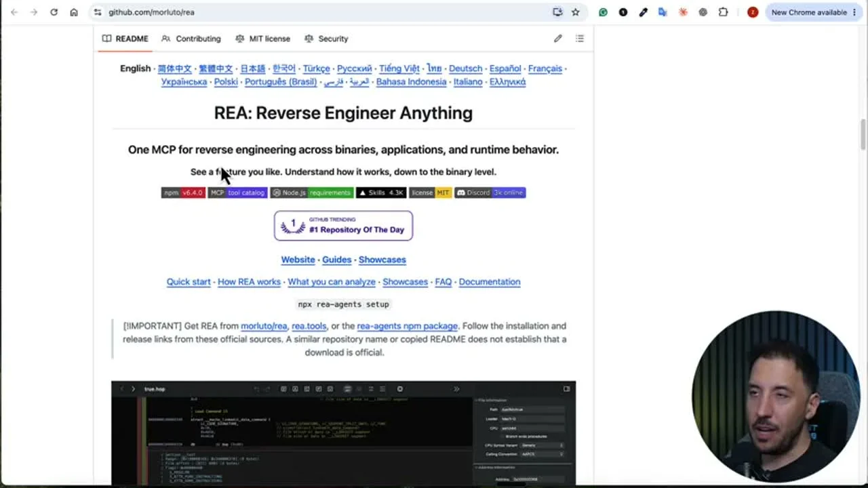Switch README to Tiếng Việt
The image size is (868, 488).
(399, 68)
